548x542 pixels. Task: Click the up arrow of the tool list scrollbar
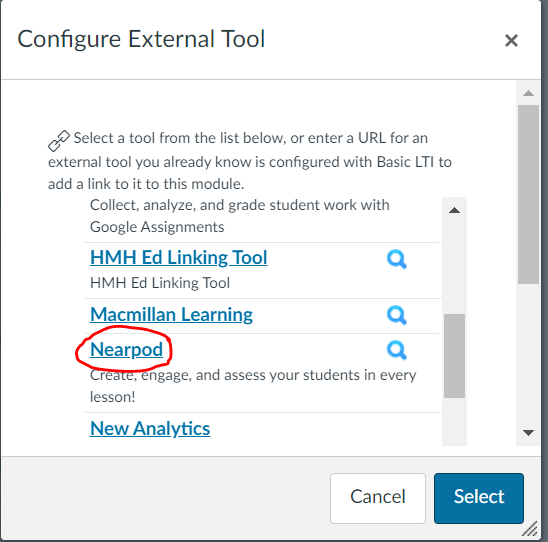(x=454, y=210)
